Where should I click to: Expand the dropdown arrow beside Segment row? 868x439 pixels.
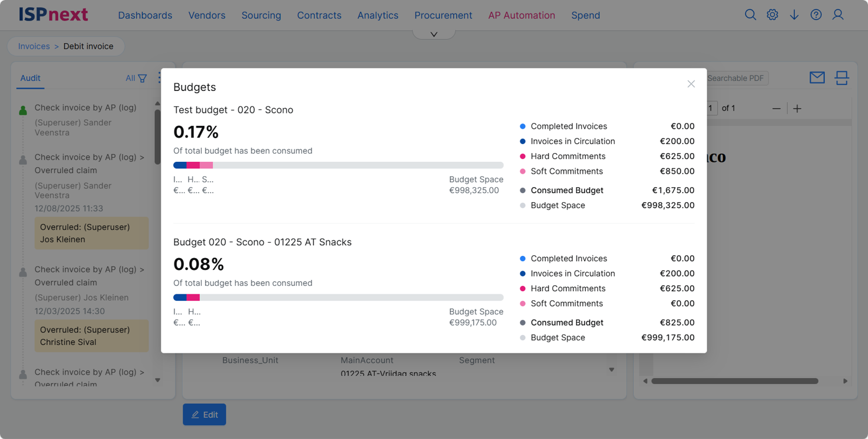click(611, 370)
